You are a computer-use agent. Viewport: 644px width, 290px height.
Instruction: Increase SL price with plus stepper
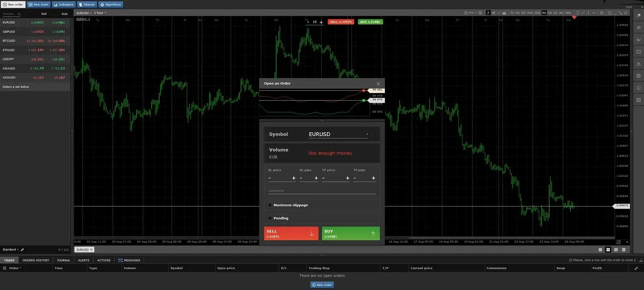point(294,178)
